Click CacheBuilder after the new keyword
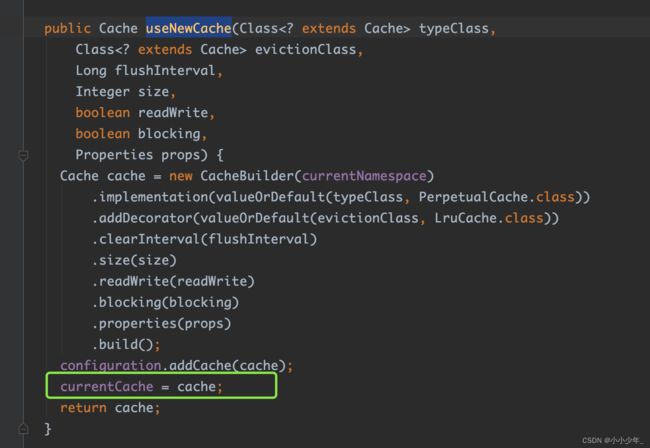 pyautogui.click(x=247, y=176)
